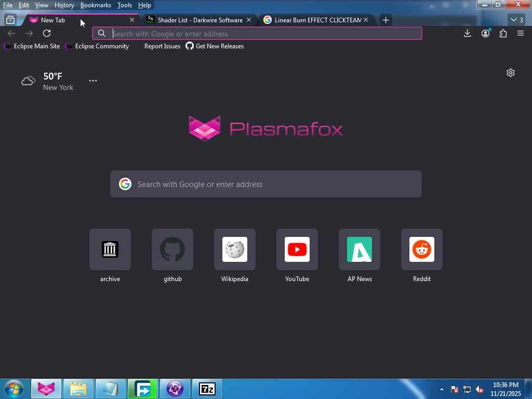This screenshot has width=532, height=399.
Task: Open the Edit menu
Action: click(x=23, y=5)
